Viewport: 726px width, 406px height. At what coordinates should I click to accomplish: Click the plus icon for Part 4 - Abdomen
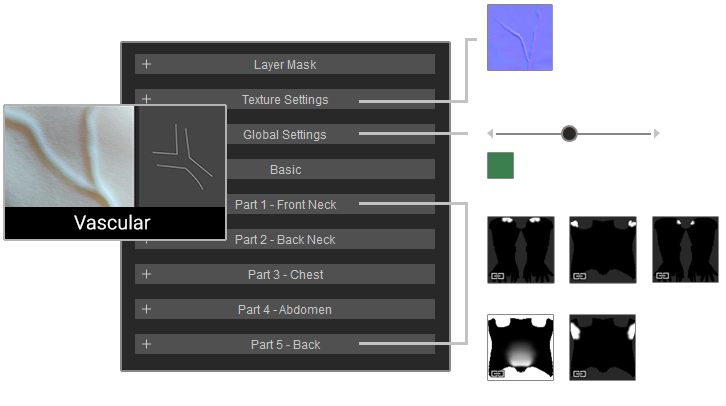click(x=147, y=309)
